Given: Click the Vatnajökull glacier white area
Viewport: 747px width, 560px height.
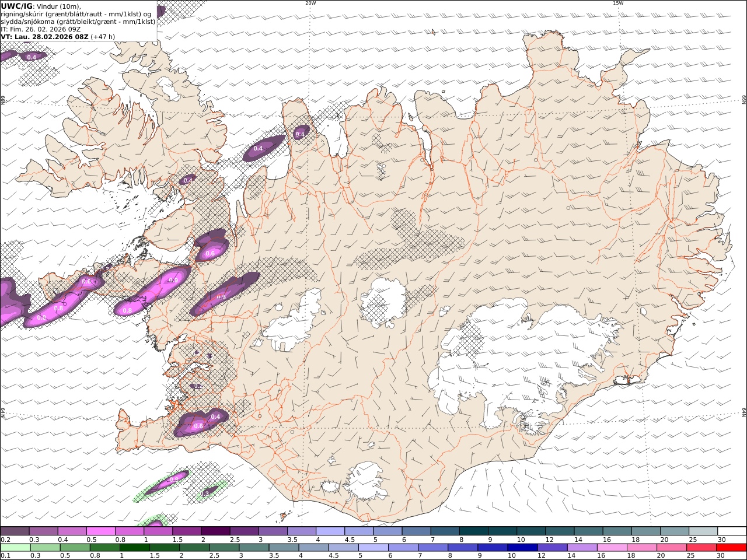Looking at the screenshot, I should [x=525, y=362].
